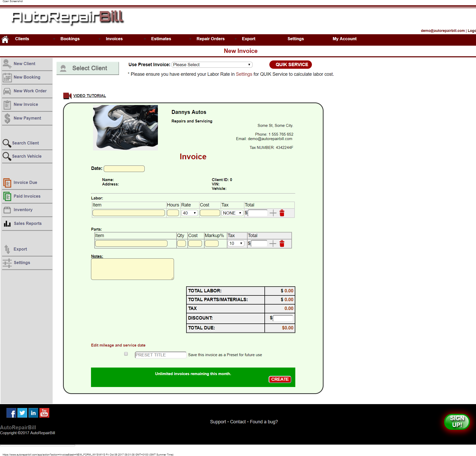476x456 pixels.
Task: Open Paid Invoices green icon
Action: [x=7, y=196]
